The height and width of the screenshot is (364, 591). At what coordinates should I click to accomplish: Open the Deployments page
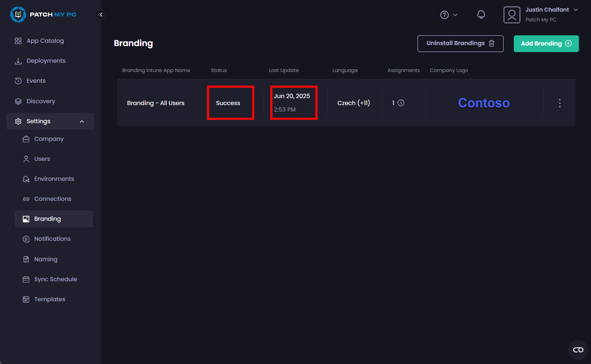(x=46, y=61)
